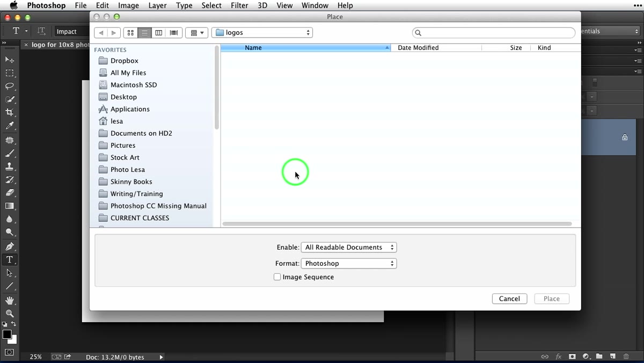Image resolution: width=644 pixels, height=363 pixels.
Task: Click the Place dialog search field
Action: pos(494,33)
